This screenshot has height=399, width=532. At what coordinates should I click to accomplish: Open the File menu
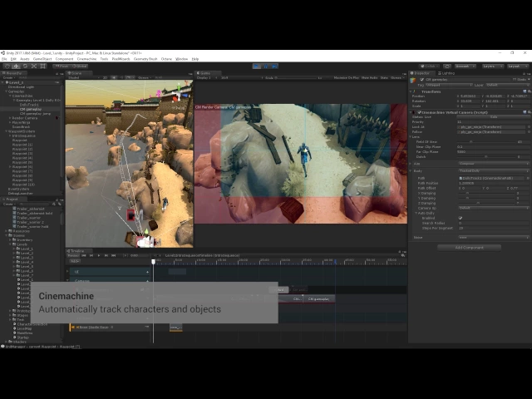4,59
